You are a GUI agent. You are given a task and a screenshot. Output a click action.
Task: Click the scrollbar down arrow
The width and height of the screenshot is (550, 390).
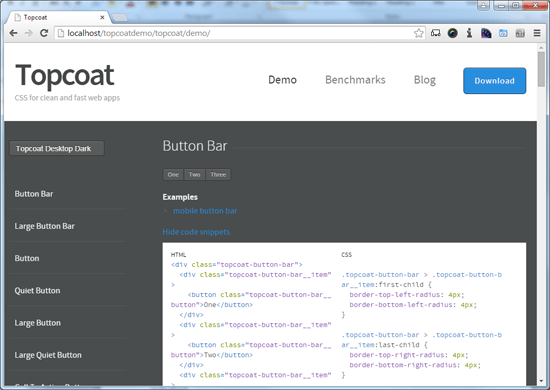coord(541,381)
